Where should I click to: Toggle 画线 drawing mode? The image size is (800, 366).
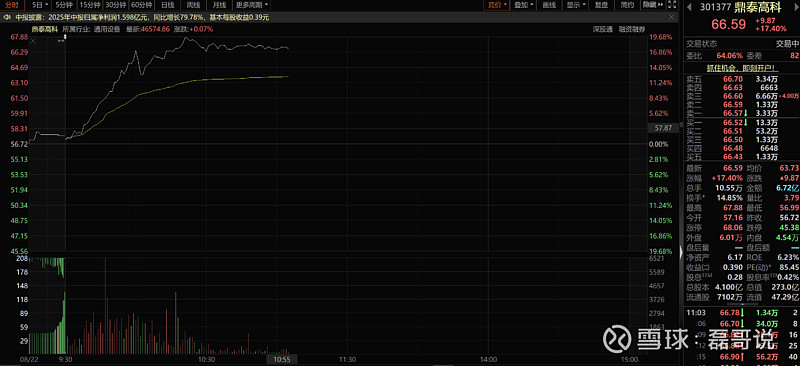pyautogui.click(x=549, y=5)
